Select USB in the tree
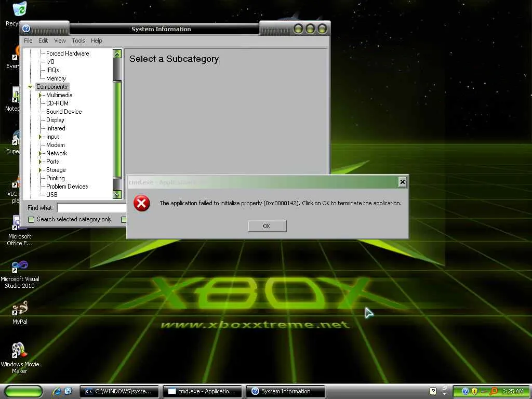The image size is (532, 399). [x=52, y=195]
